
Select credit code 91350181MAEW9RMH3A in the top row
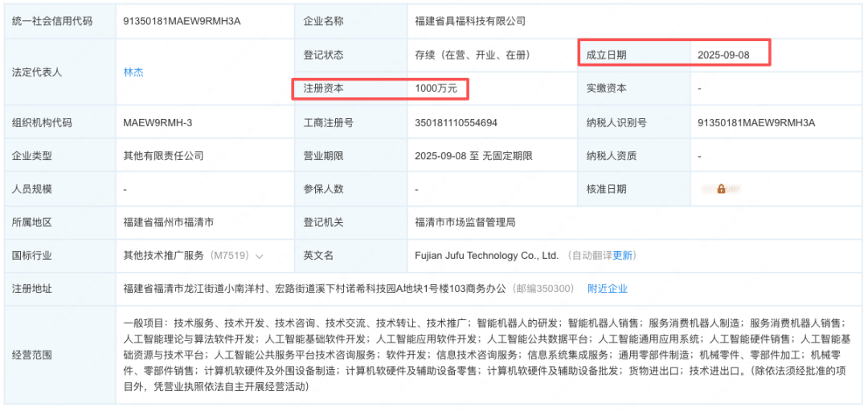coord(182,22)
